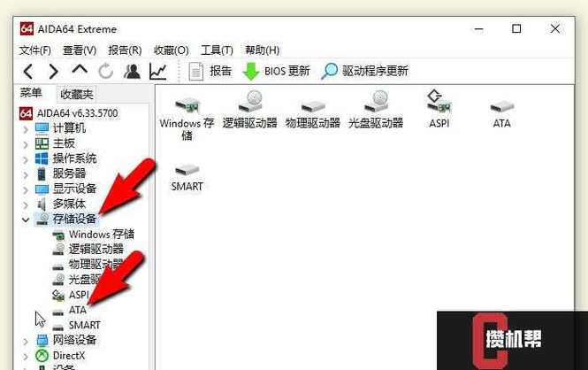The image size is (588, 370).
Task: Expand the 操作系统 tree node
Action: tap(26, 160)
